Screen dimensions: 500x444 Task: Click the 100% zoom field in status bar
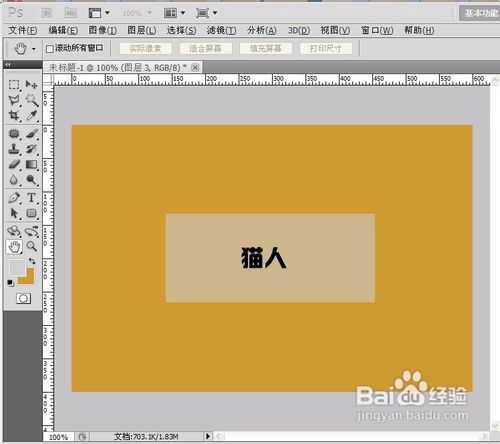[x=59, y=437]
